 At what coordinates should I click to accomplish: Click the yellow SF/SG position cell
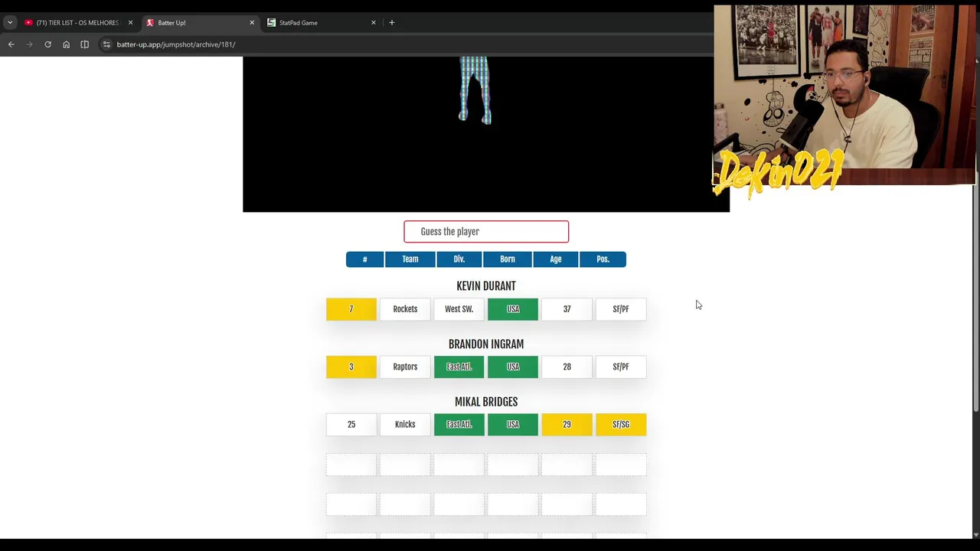621,425
